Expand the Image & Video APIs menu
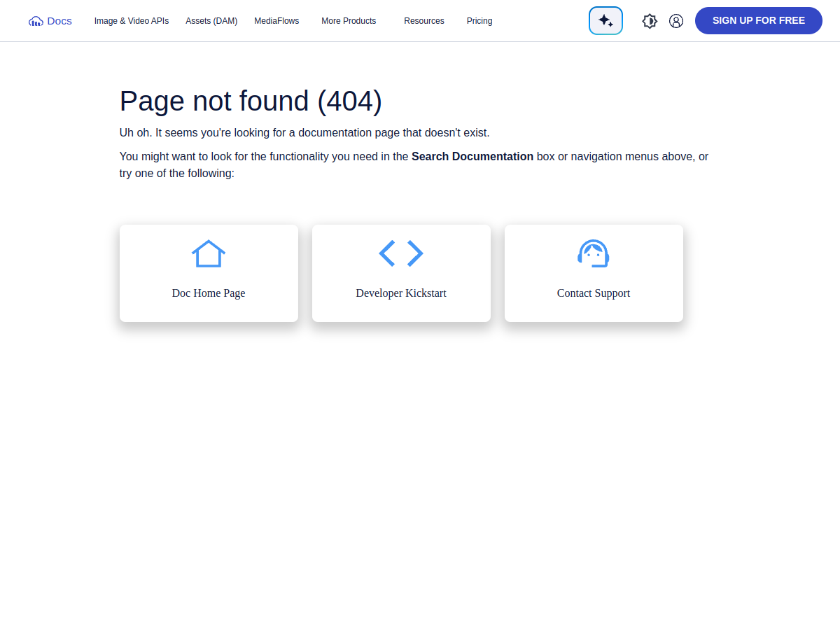Viewport: 840px width, 630px height. pyautogui.click(x=132, y=20)
